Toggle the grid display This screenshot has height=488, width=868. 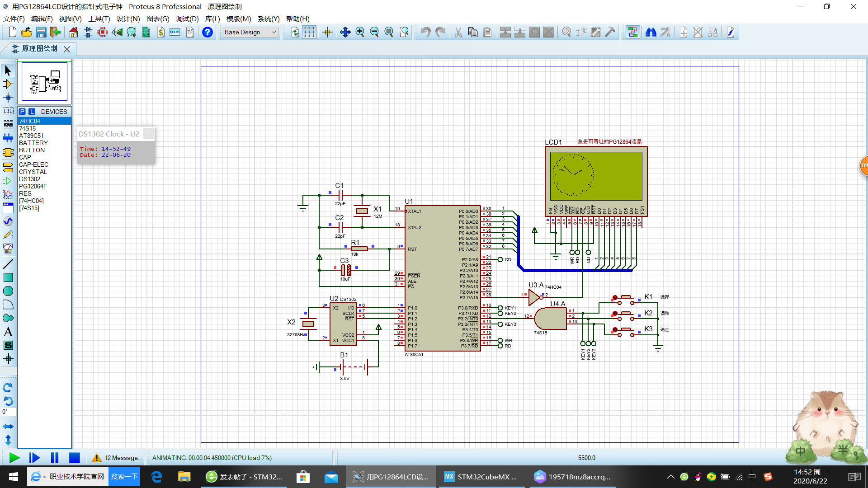[x=309, y=32]
